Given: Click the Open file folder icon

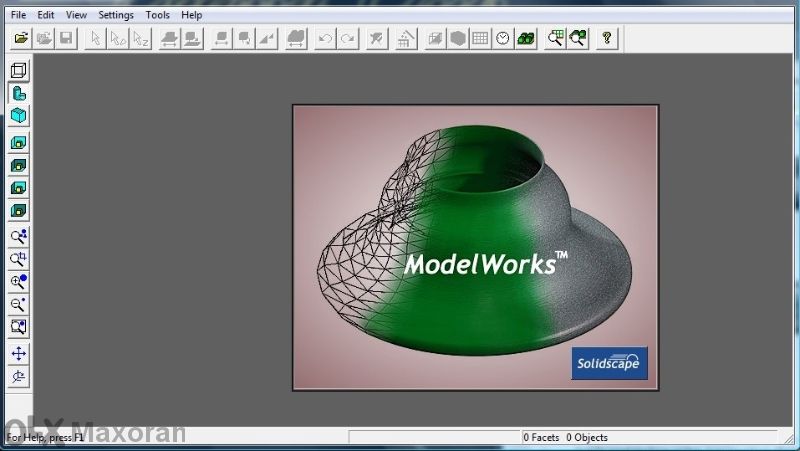Looking at the screenshot, I should 21,38.
